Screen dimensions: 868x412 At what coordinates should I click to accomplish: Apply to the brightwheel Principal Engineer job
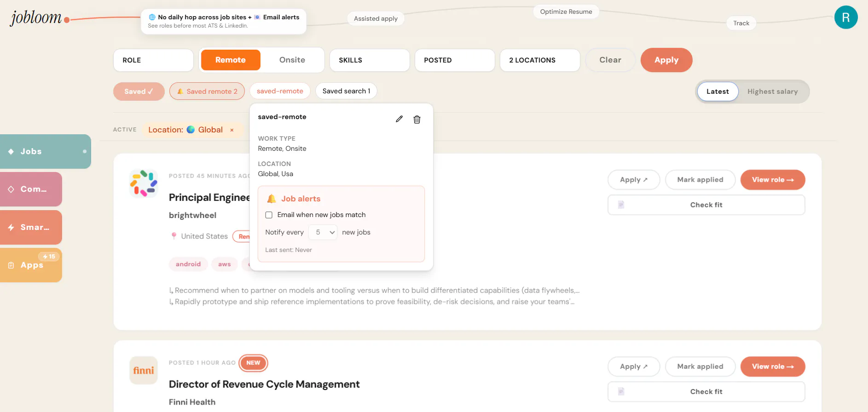tap(634, 180)
